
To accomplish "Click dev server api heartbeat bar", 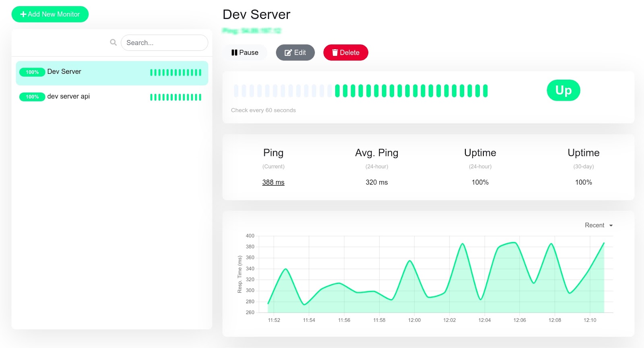I will [175, 97].
